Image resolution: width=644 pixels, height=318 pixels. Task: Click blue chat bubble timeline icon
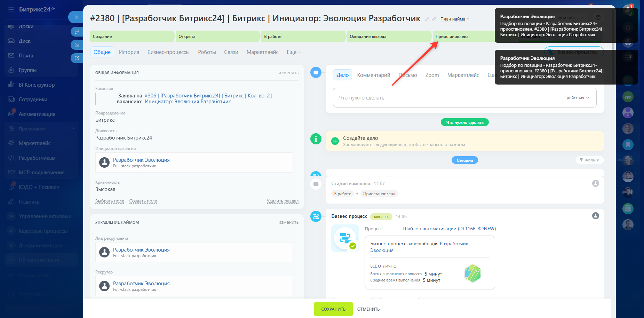[316, 72]
